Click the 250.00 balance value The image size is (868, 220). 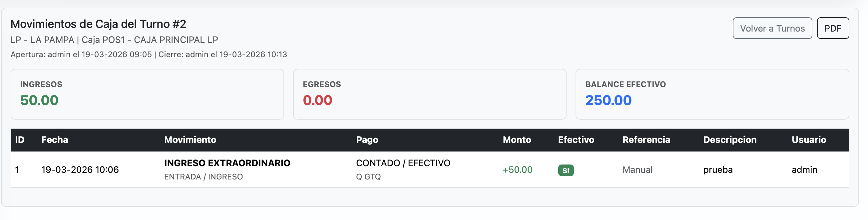[608, 100]
